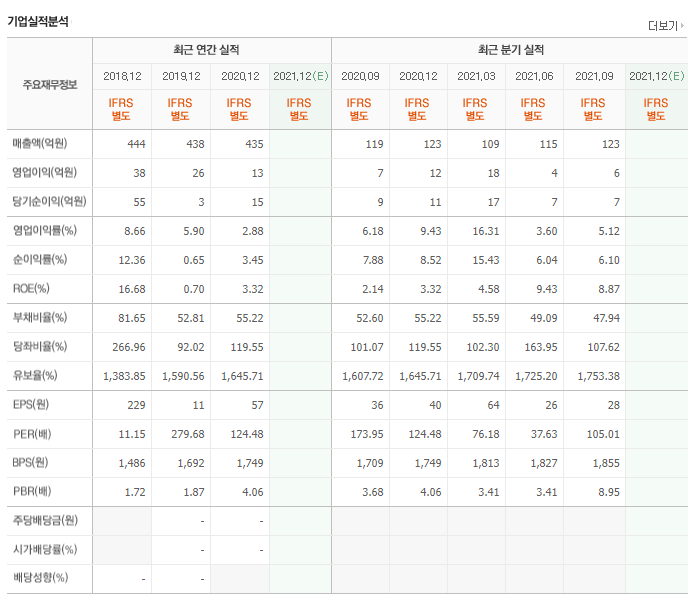Click the 주당배당금(원) row label

(x=45, y=521)
